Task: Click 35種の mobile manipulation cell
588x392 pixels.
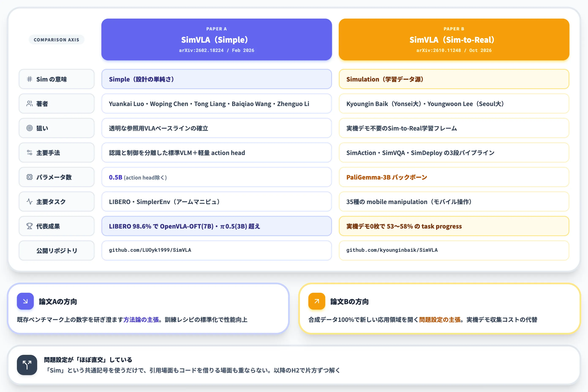Action: click(454, 201)
